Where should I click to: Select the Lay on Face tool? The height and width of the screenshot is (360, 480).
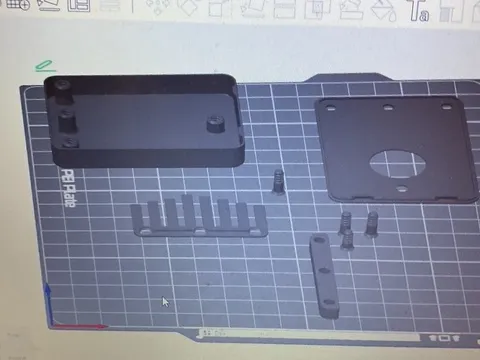pos(253,9)
